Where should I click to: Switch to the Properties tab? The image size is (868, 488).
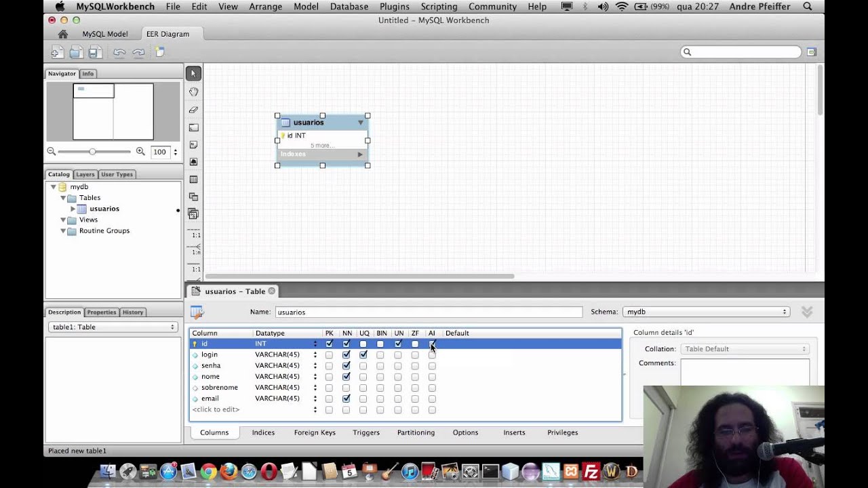(101, 312)
